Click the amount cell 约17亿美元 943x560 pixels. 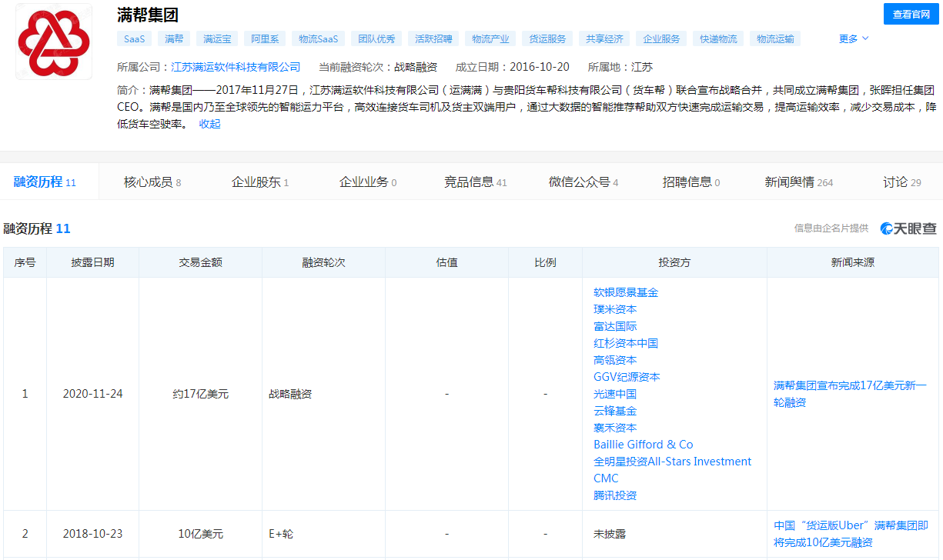200,394
